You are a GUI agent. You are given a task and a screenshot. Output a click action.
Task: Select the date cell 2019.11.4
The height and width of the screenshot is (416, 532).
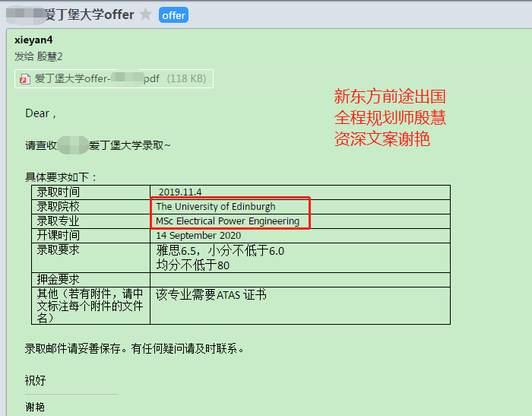(300, 192)
